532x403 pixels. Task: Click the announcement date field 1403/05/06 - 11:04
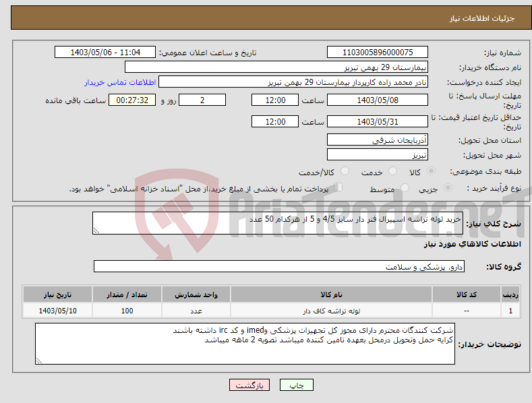click(x=105, y=53)
